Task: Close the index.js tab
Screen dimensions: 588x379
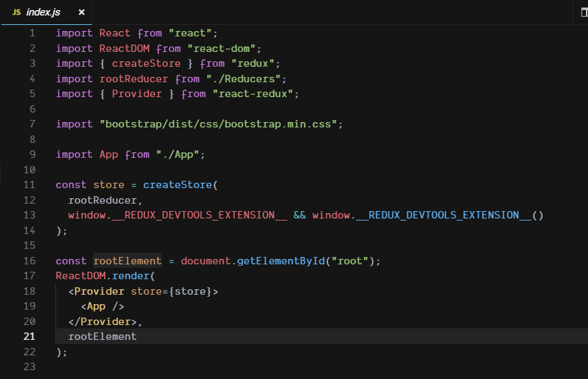Action: coord(82,12)
